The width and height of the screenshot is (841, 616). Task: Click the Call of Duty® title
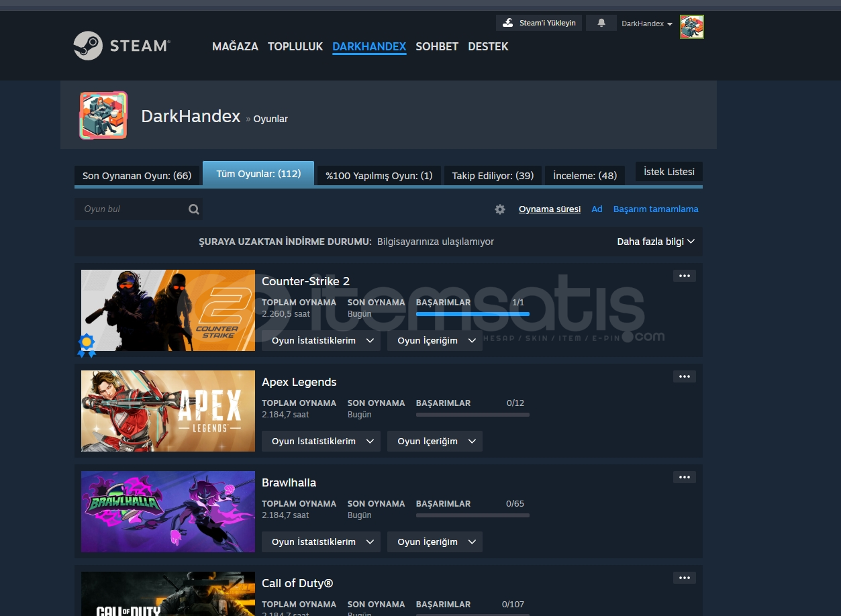[297, 583]
